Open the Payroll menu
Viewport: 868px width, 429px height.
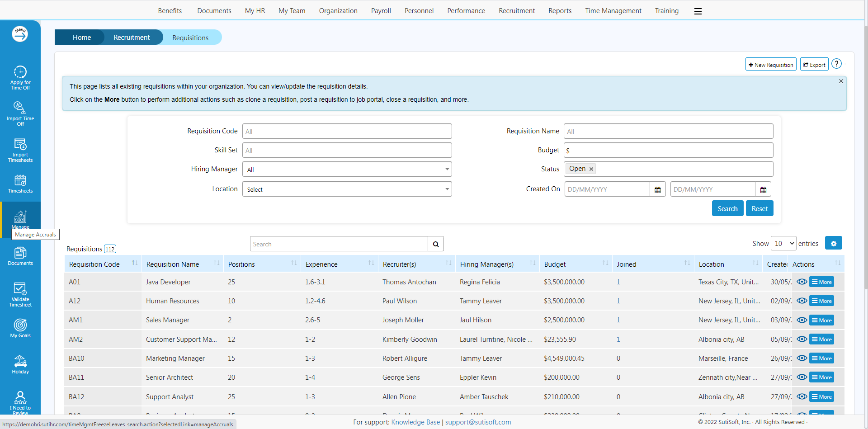(381, 11)
